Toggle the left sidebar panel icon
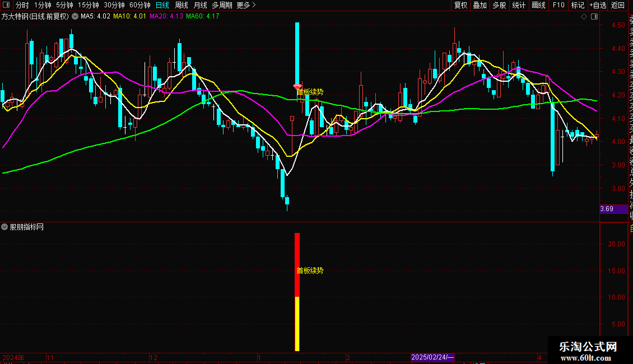 coord(6,5)
